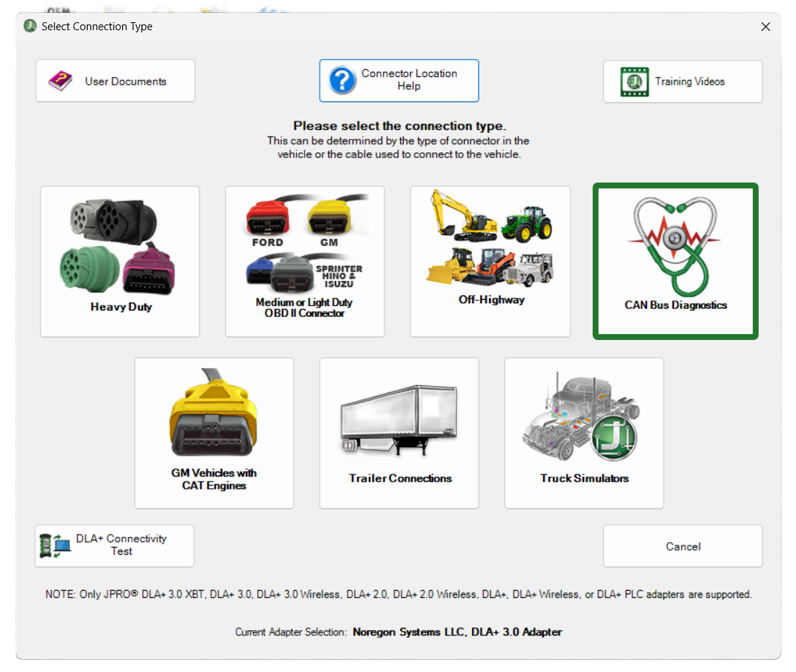The width and height of the screenshot is (796, 672).
Task: Close the Select Connection Type dialog
Action: pos(766,27)
